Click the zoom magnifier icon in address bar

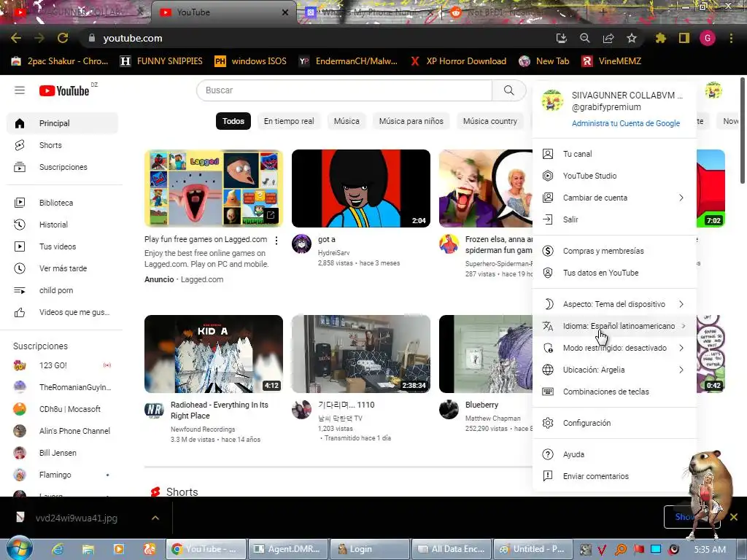(585, 38)
